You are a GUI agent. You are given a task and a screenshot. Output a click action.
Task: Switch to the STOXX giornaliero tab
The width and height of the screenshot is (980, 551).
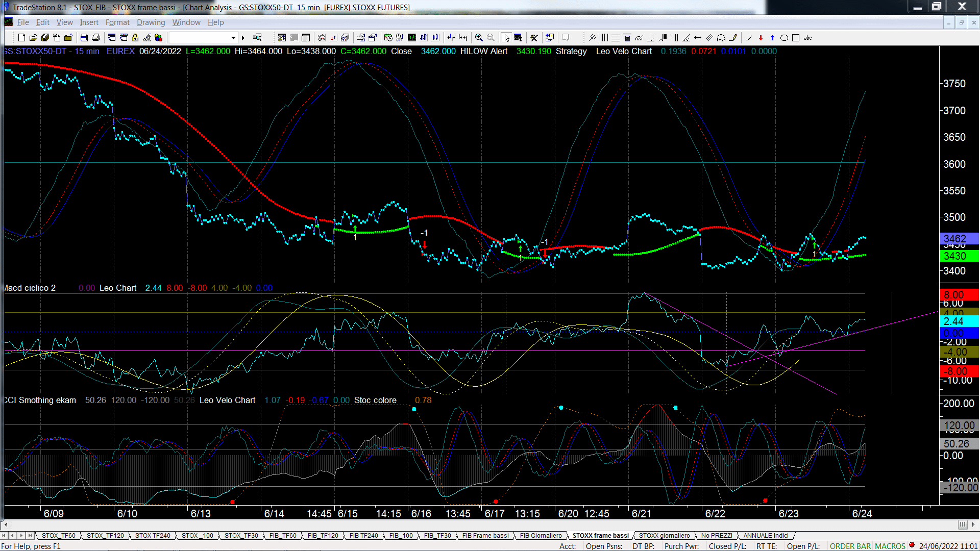[x=664, y=536]
